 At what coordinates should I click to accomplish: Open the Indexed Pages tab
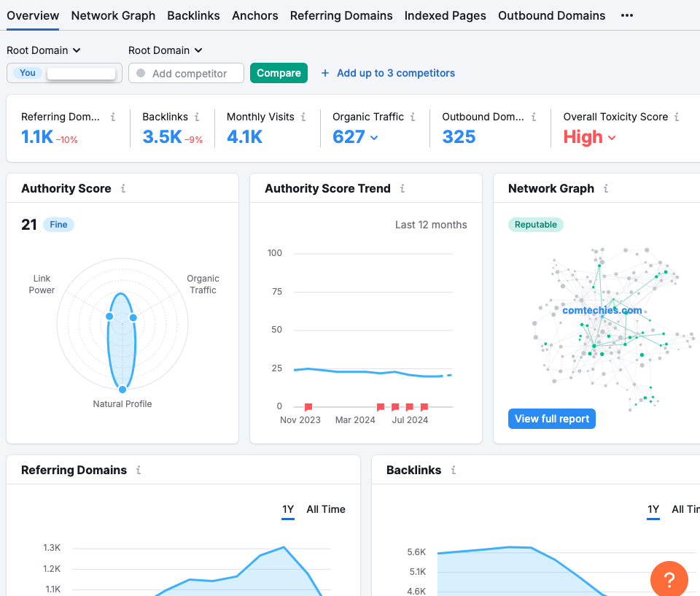445,15
